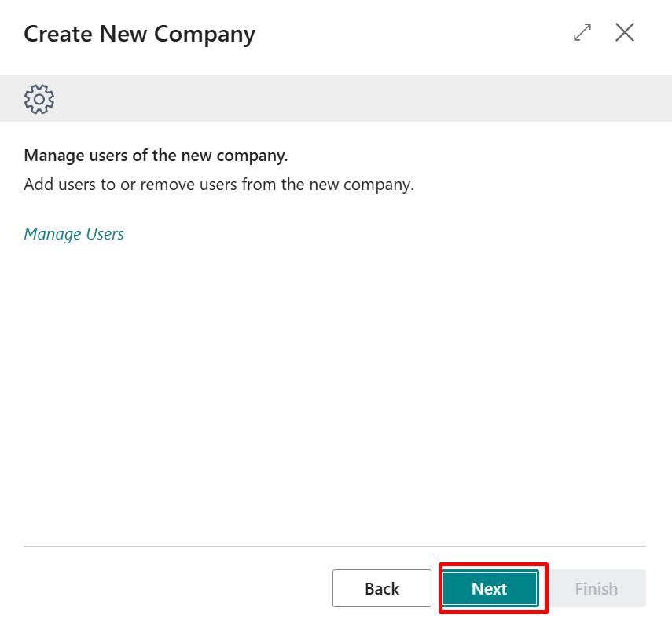Image resolution: width=672 pixels, height=633 pixels.
Task: Select the cogwheel in the grey banner
Action: (x=39, y=99)
